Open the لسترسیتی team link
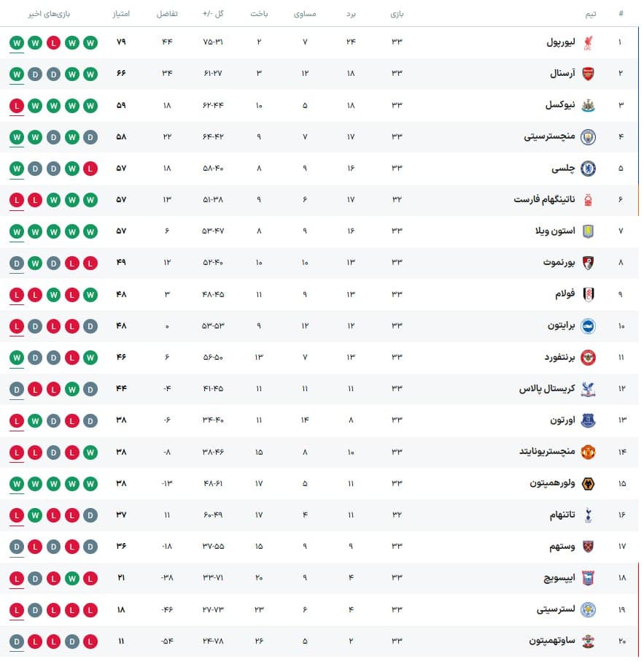Image resolution: width=644 pixels, height=662 pixels. tap(556, 609)
